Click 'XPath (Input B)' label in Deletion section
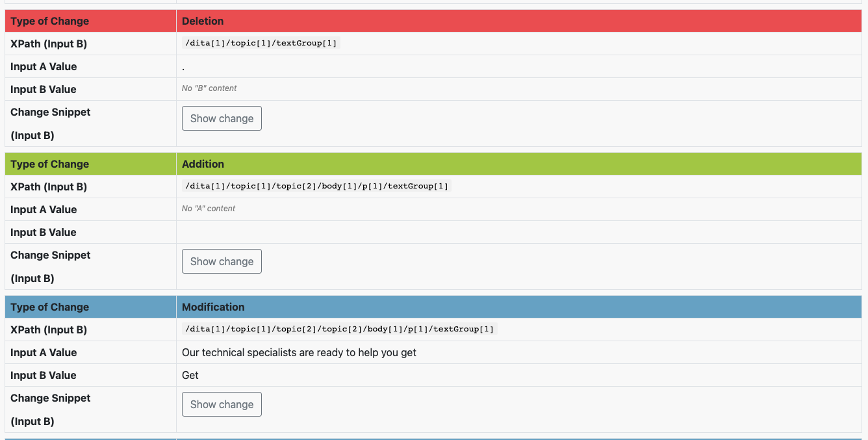Screen dimensions: 868x440 click(x=49, y=44)
